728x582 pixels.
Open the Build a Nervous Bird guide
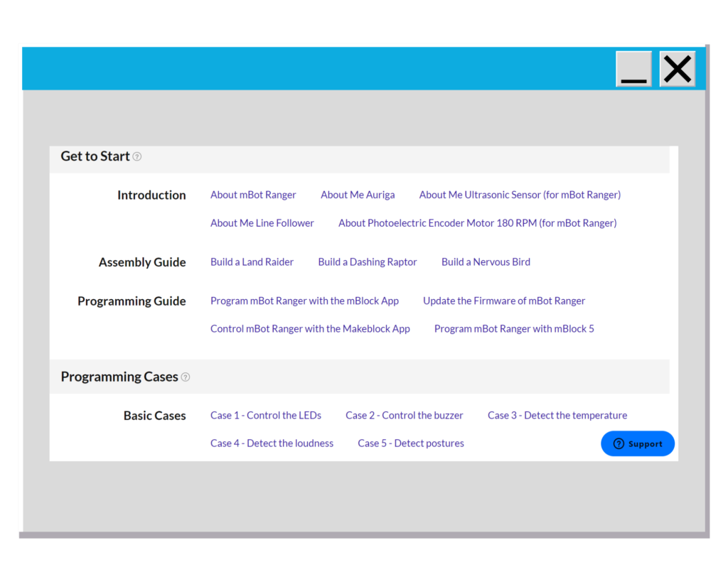[486, 262]
